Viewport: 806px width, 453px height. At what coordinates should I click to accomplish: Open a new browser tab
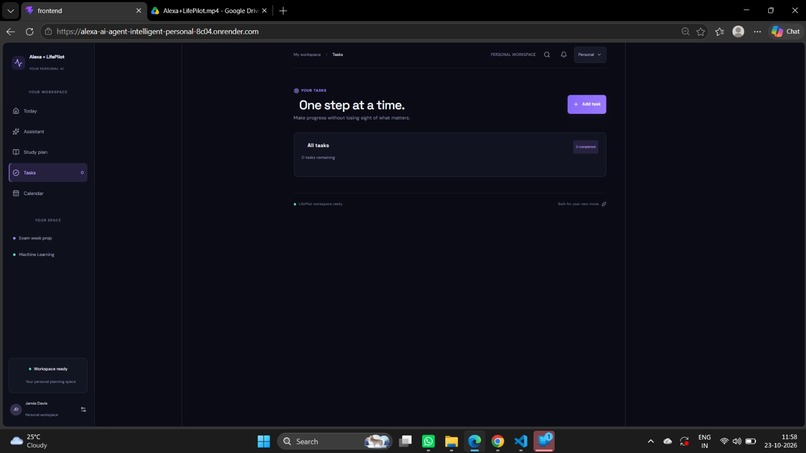click(x=283, y=10)
